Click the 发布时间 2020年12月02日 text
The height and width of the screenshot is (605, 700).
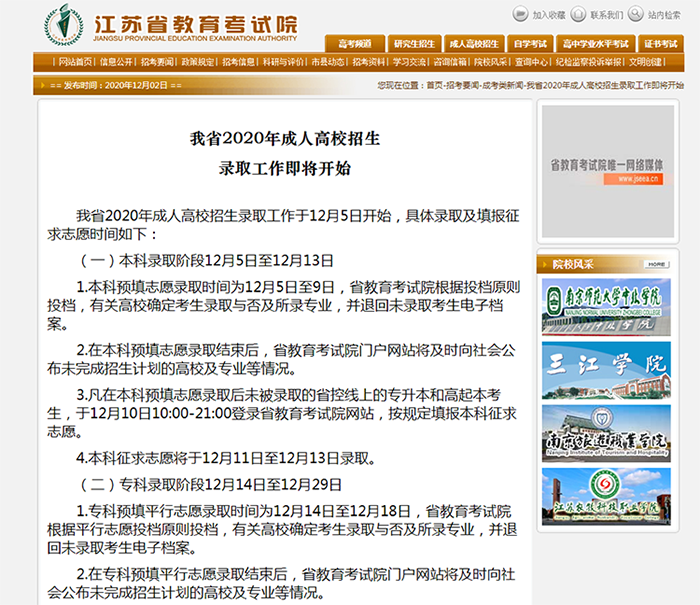116,85
